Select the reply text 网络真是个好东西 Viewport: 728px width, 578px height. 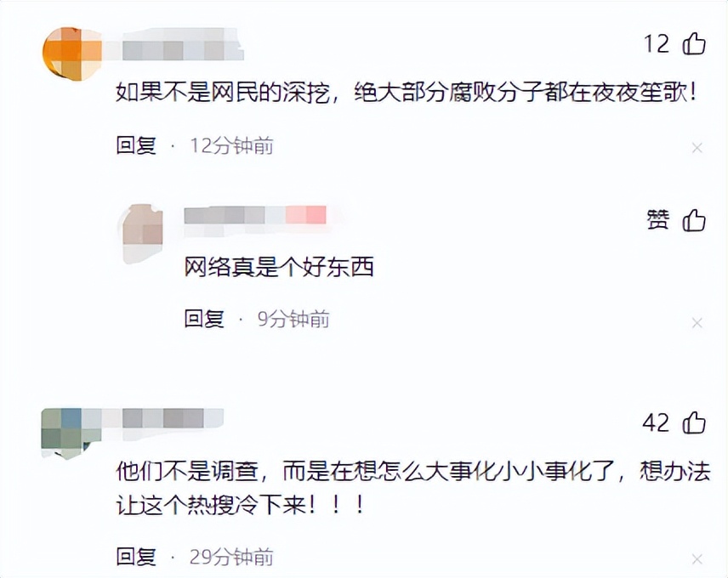coord(279,267)
